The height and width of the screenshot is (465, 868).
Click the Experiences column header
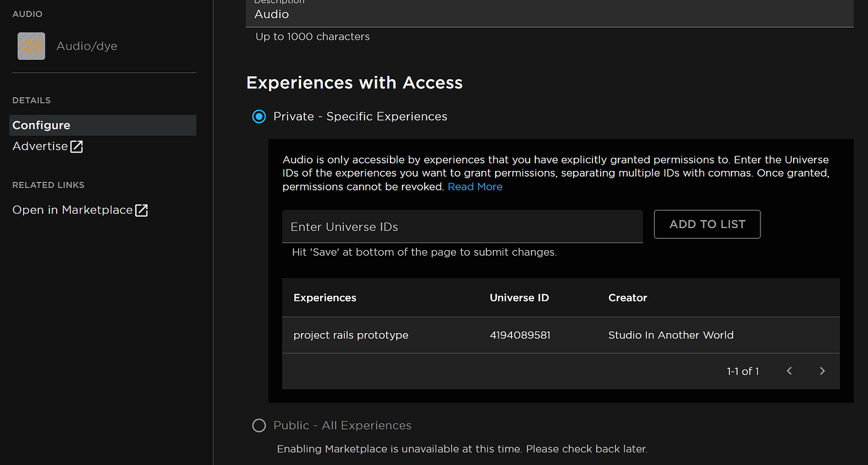[x=325, y=297]
